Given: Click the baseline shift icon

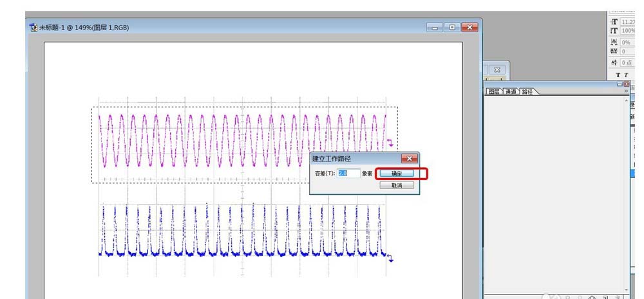Looking at the screenshot, I should (x=614, y=62).
